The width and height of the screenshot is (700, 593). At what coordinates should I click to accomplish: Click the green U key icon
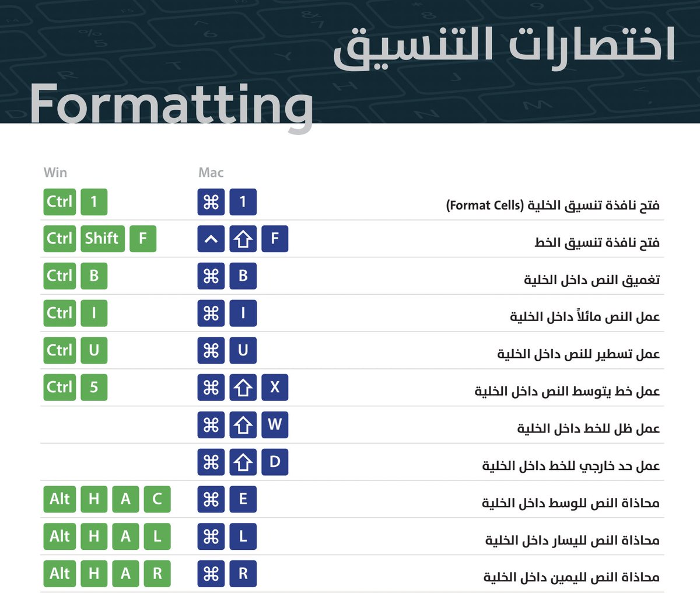[94, 350]
